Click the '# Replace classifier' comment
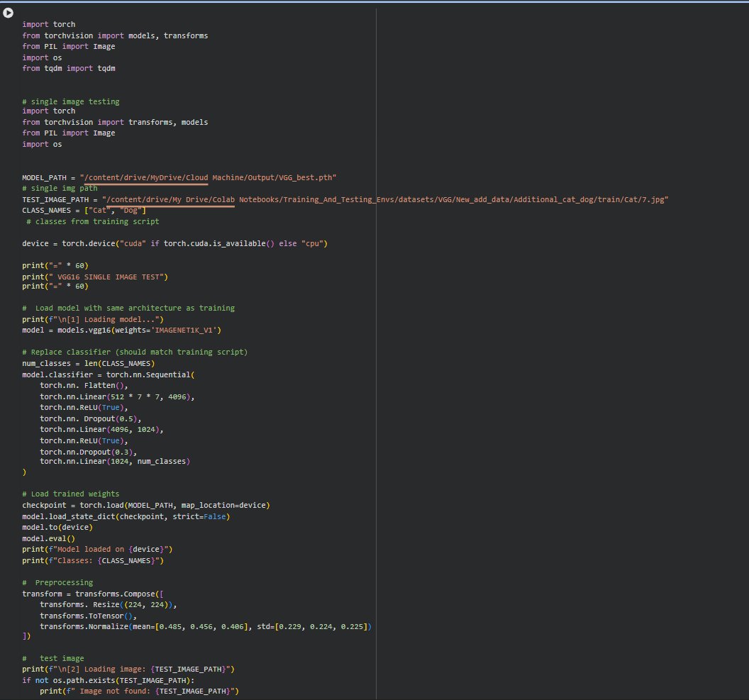The width and height of the screenshot is (749, 700). click(x=135, y=352)
